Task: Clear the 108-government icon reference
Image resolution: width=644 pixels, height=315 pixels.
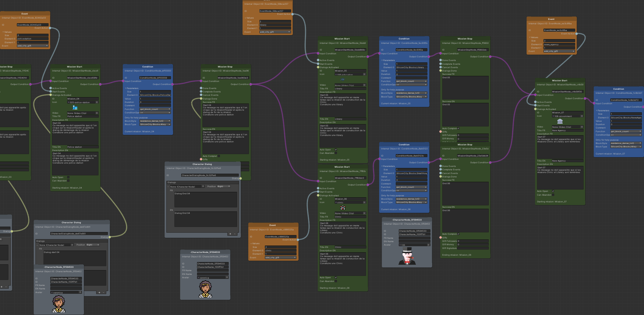Action: tap(553, 116)
